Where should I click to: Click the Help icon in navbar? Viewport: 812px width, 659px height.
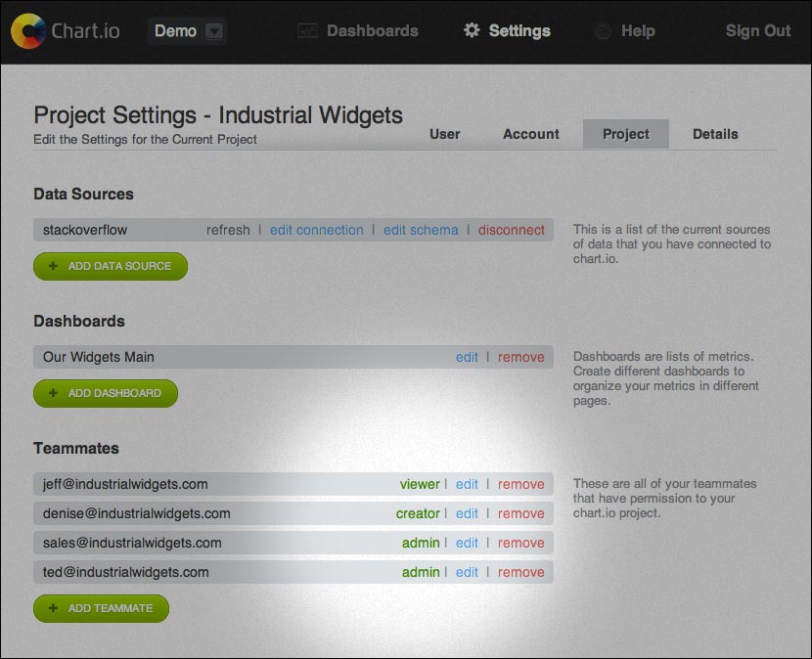point(603,31)
